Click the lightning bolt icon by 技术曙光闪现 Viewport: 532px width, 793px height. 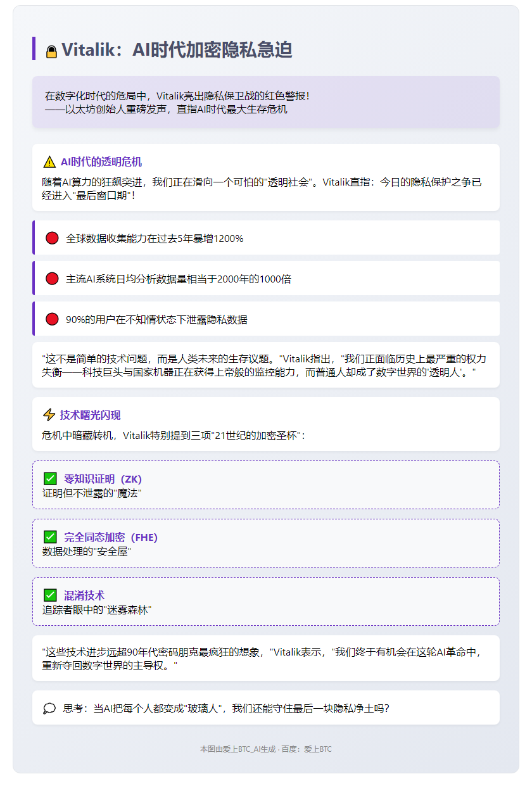49,415
